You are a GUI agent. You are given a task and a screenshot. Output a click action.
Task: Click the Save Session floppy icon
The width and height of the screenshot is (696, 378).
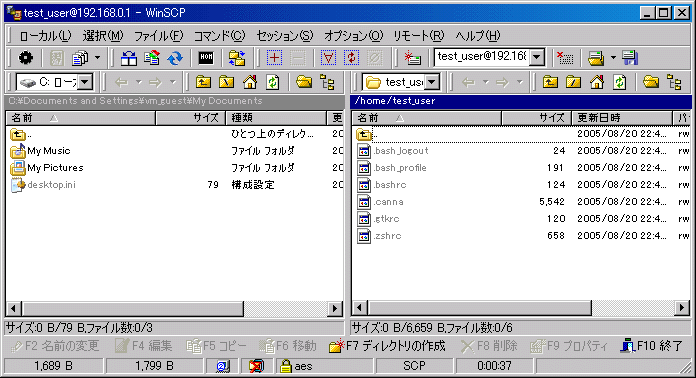pos(630,58)
